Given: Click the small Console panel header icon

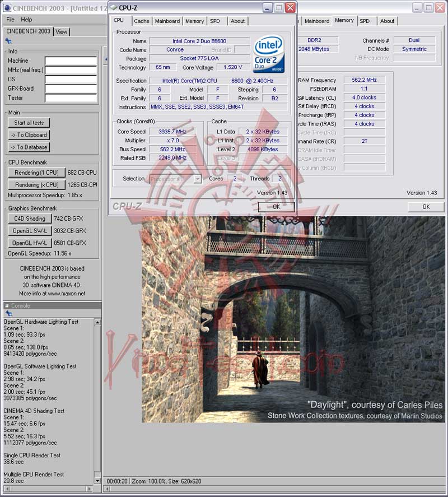Looking at the screenshot, I should tap(7, 305).
